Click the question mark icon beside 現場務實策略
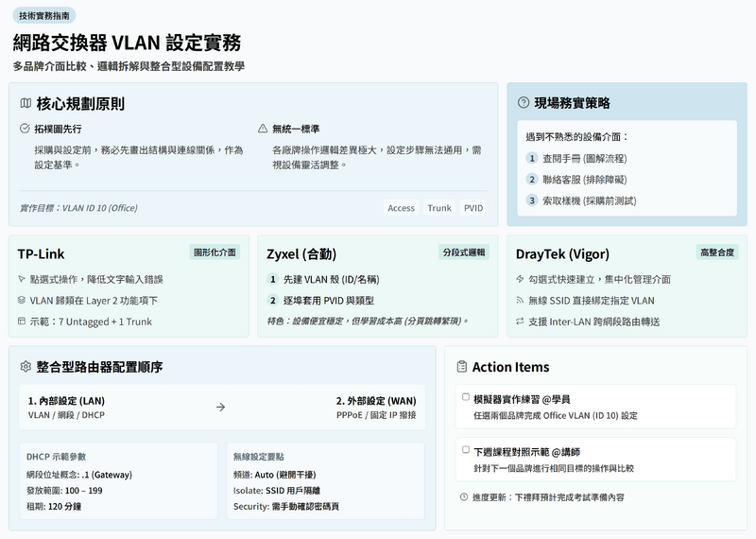Screen dimensions: 756x539 tap(524, 103)
